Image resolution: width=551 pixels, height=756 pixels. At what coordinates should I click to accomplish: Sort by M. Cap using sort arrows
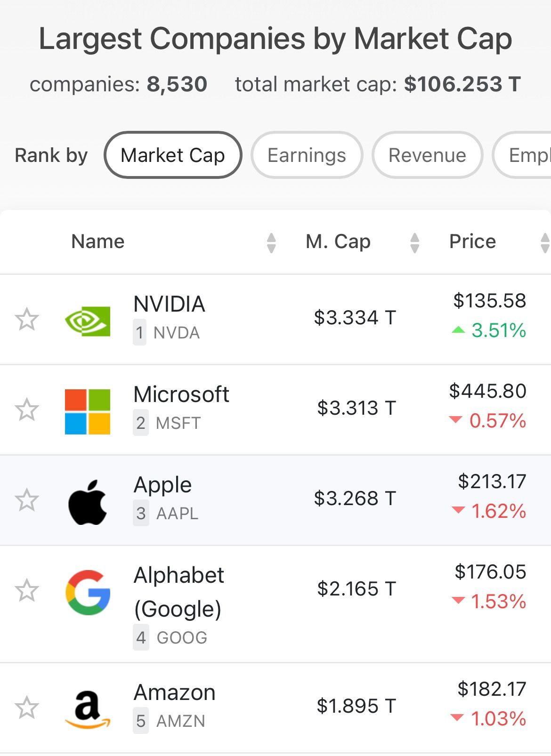point(415,242)
